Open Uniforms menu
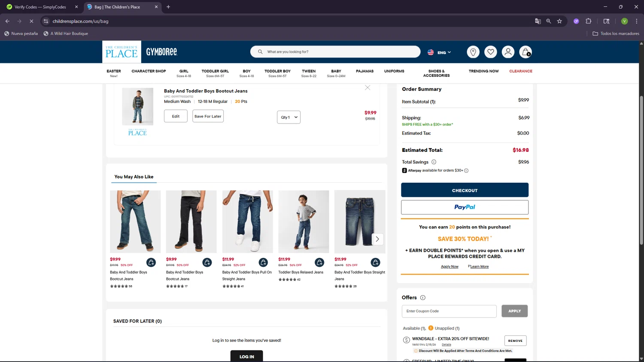 point(394,71)
